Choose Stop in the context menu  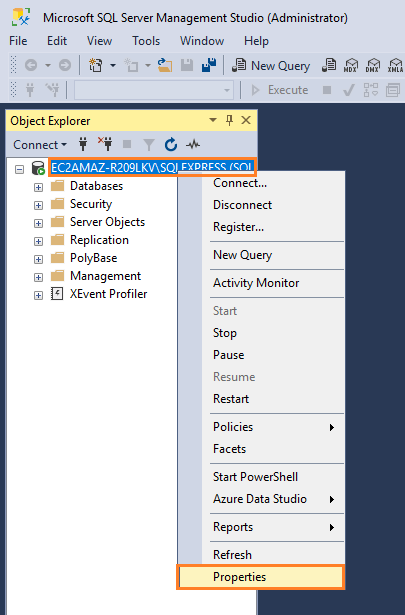coord(262,333)
